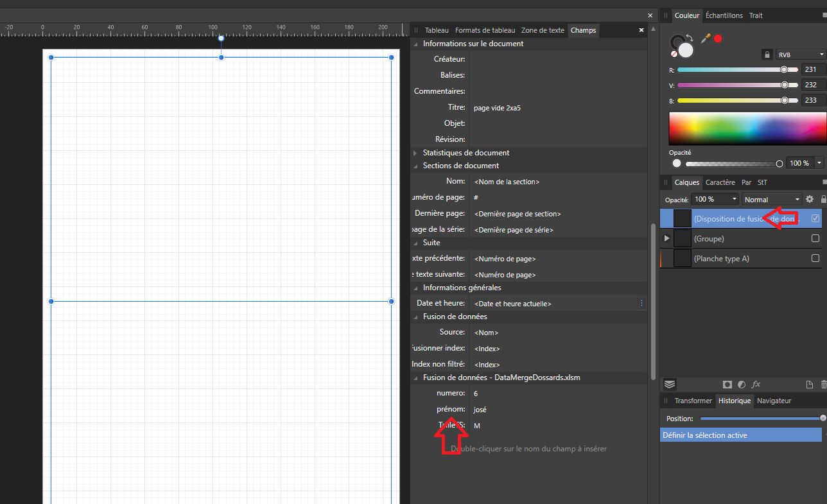The image size is (827, 504).
Task: Click the Source field value <Nom>
Action: point(486,333)
